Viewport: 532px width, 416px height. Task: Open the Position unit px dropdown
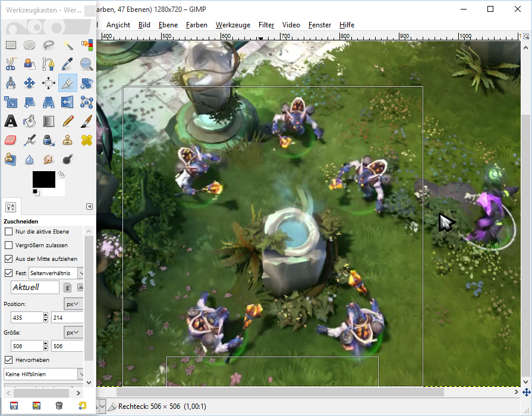tap(73, 304)
